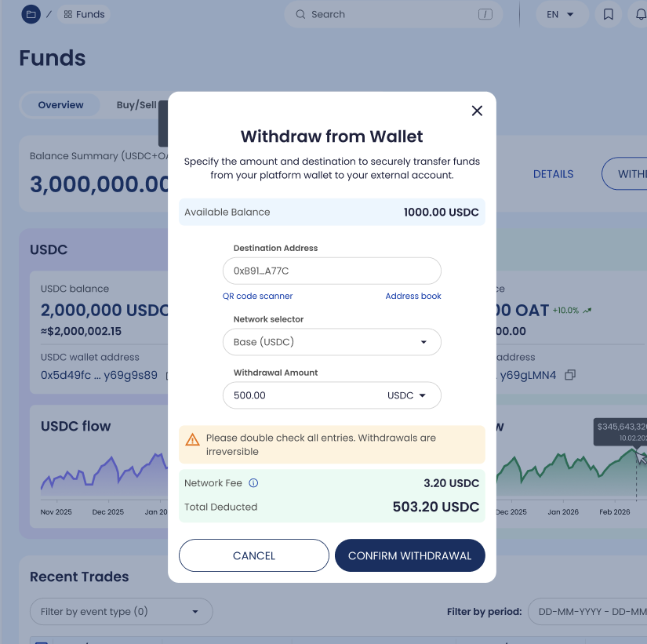Expand the Filter by event type dropdown
Image resolution: width=647 pixels, height=644 pixels.
click(121, 612)
